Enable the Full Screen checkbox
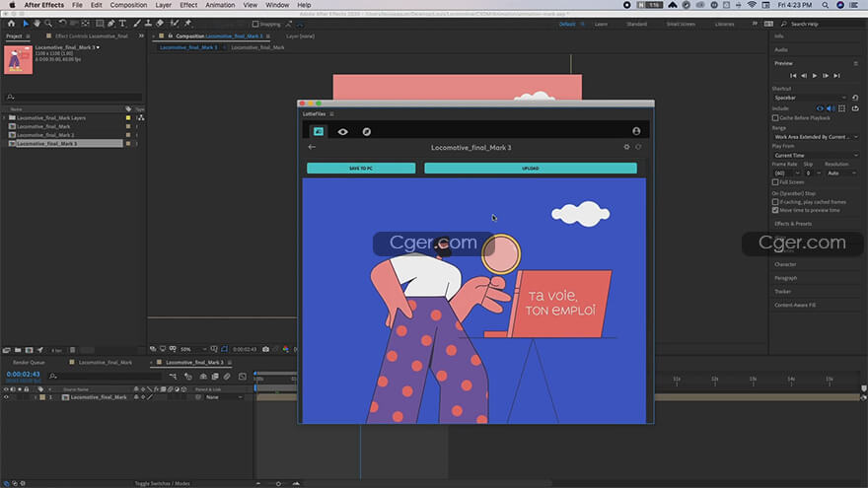This screenshot has width=868, height=488. [775, 182]
